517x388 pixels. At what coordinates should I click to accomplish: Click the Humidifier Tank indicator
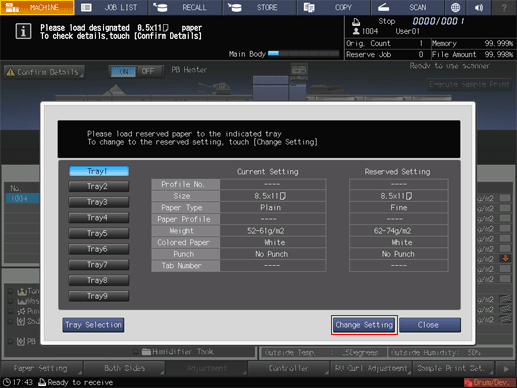[x=178, y=352]
